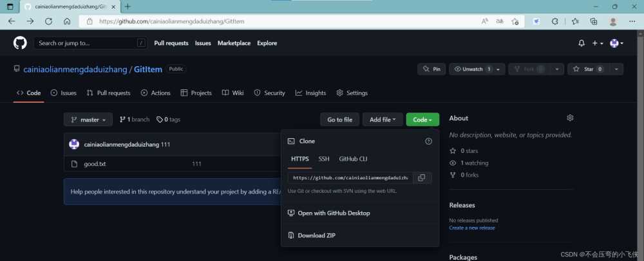Open the browser Favorites list
Screen dimensions: 644x261
click(x=575, y=21)
